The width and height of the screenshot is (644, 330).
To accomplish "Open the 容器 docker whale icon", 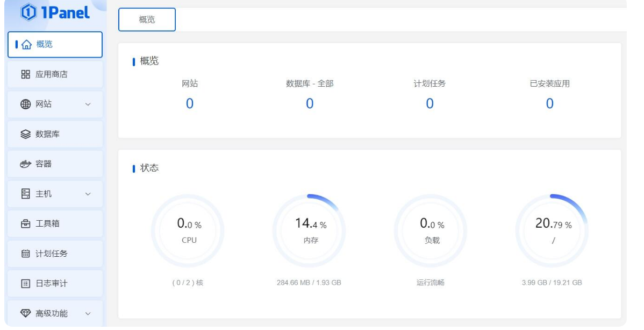I will click(x=26, y=164).
